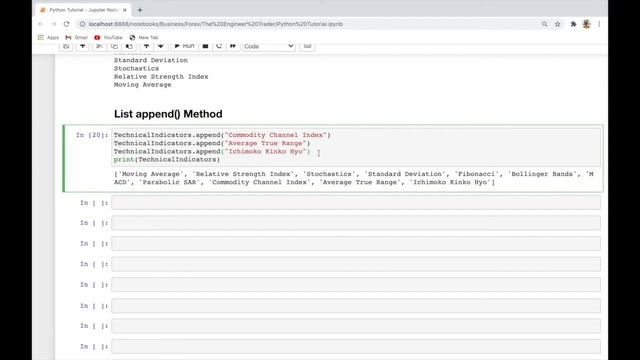Select the 'Commodity Channel Index' append line
Screen dimensions: 640x360
222,135
